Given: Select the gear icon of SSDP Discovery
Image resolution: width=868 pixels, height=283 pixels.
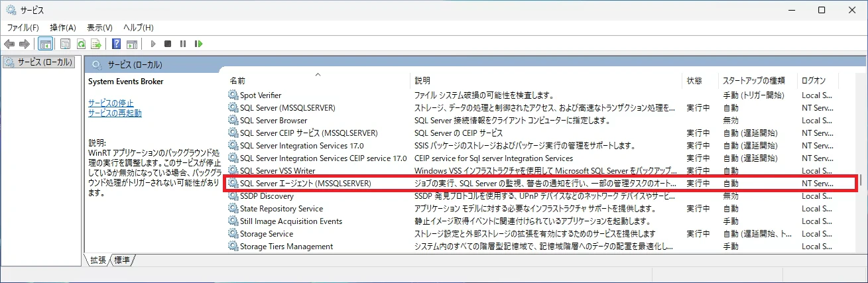Looking at the screenshot, I should tap(233, 196).
